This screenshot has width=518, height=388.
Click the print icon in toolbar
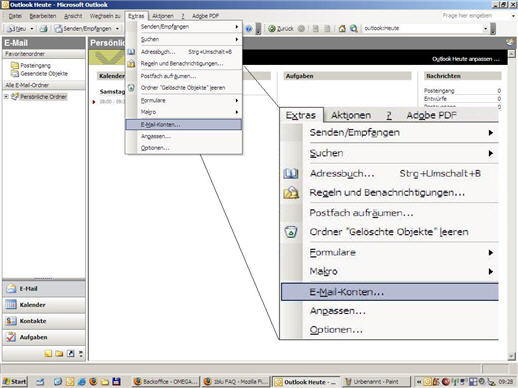pos(43,29)
